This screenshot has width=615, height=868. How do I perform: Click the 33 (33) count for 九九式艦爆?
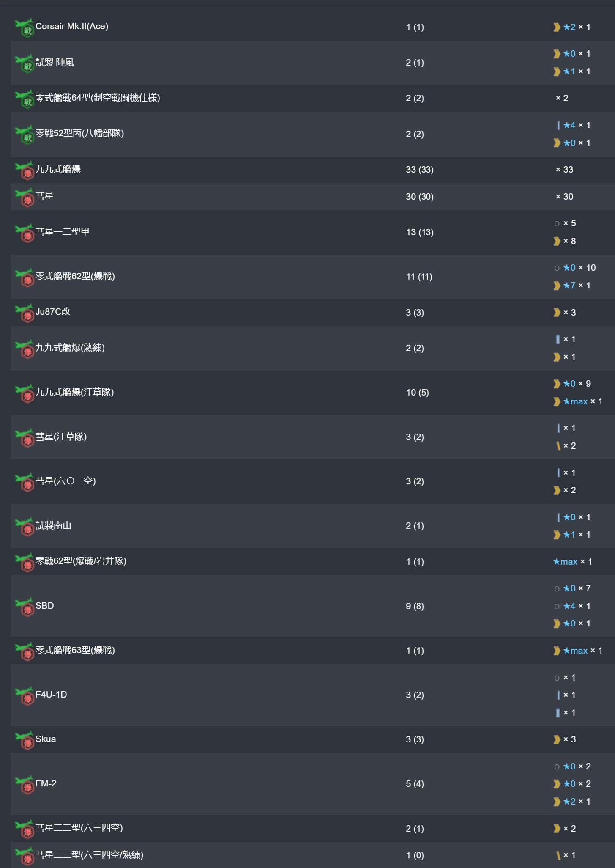tap(420, 170)
